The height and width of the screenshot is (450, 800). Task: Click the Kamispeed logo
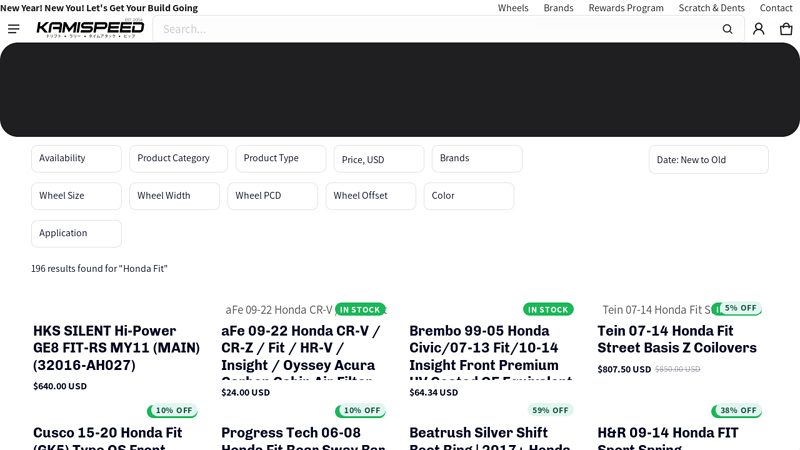tap(90, 29)
